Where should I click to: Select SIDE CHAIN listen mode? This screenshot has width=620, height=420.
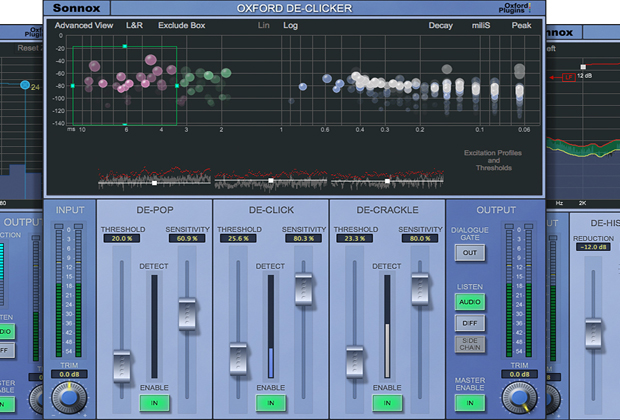click(x=469, y=344)
